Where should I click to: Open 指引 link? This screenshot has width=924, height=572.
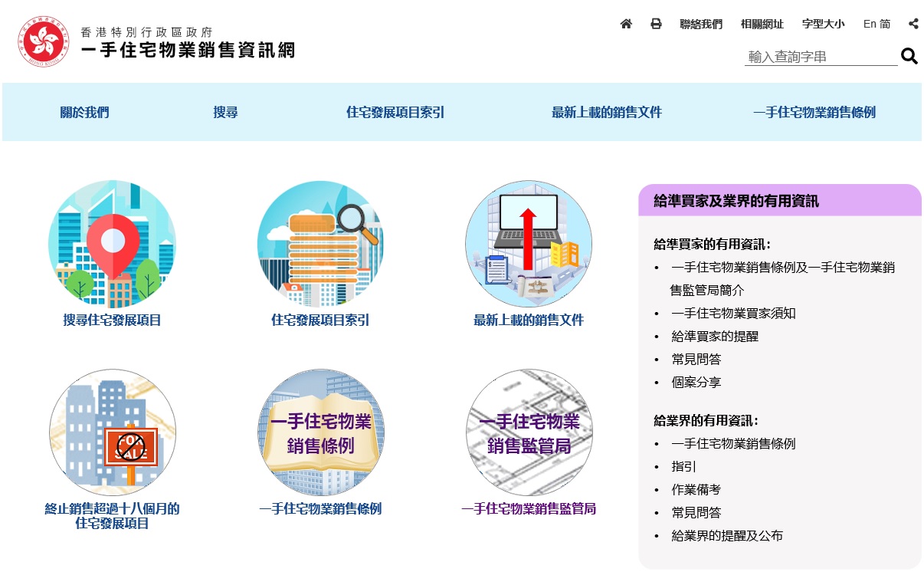tap(683, 466)
